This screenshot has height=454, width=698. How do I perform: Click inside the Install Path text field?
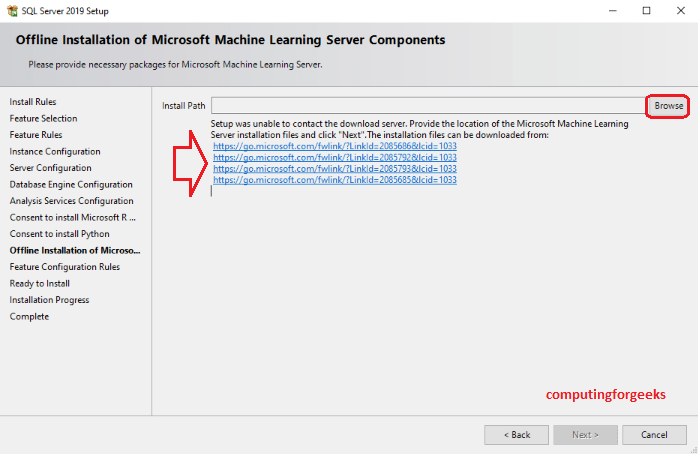coord(428,106)
